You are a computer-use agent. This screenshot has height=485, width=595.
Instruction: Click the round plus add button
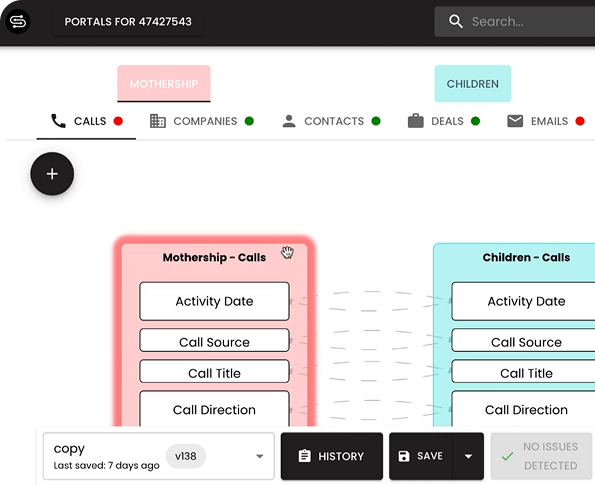coord(52,174)
